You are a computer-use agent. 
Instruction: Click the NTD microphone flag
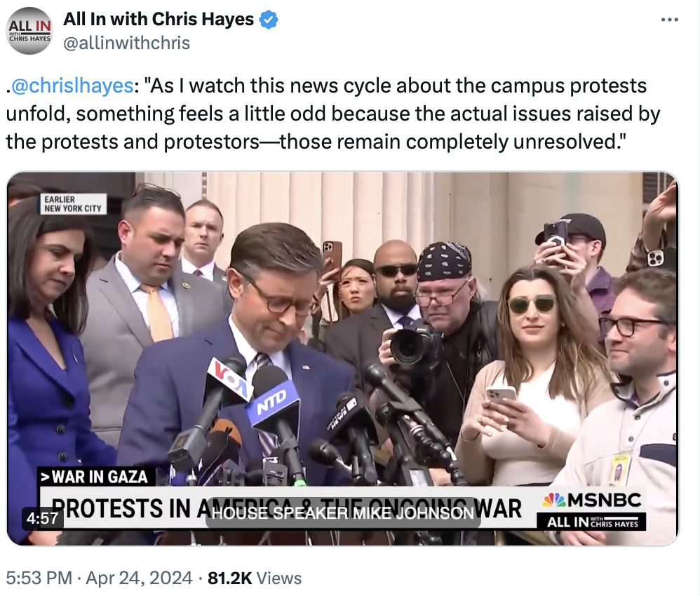(x=272, y=398)
